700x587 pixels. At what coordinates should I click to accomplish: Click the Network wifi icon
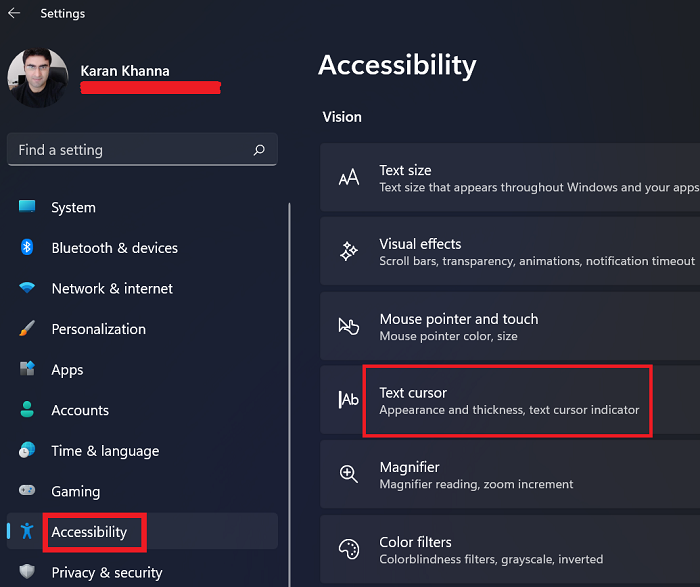coord(27,288)
